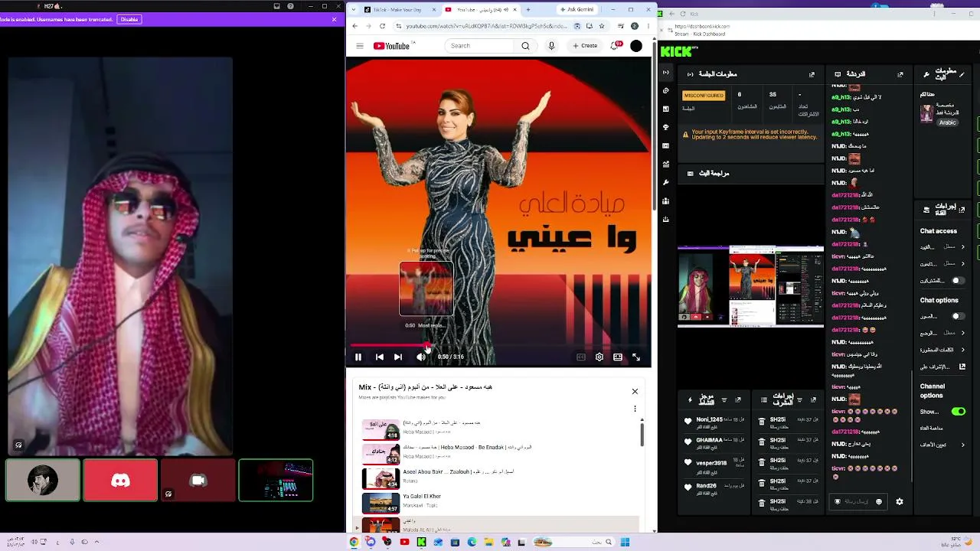Open a new Chrome tab

(x=530, y=10)
